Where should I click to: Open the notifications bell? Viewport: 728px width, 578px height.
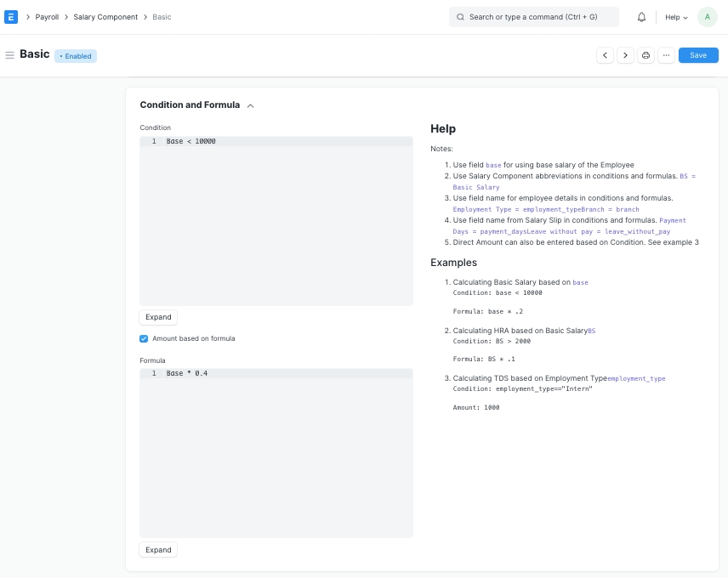[641, 17]
